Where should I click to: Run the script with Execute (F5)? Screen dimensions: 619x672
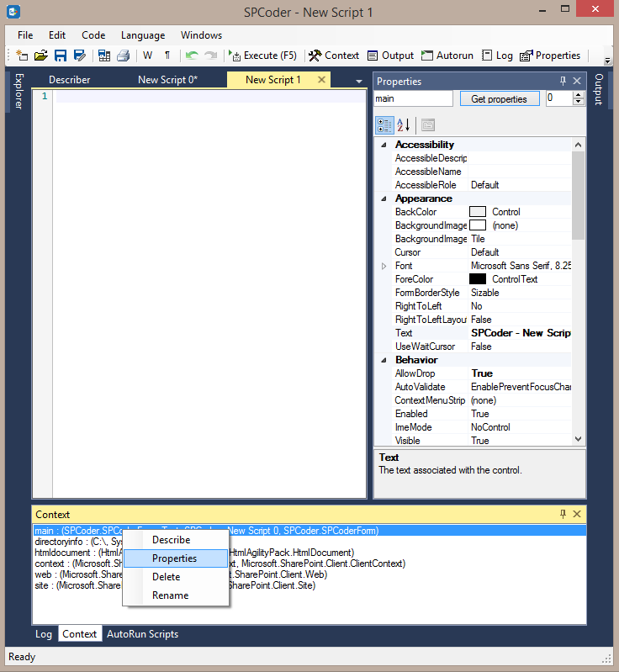(262, 56)
